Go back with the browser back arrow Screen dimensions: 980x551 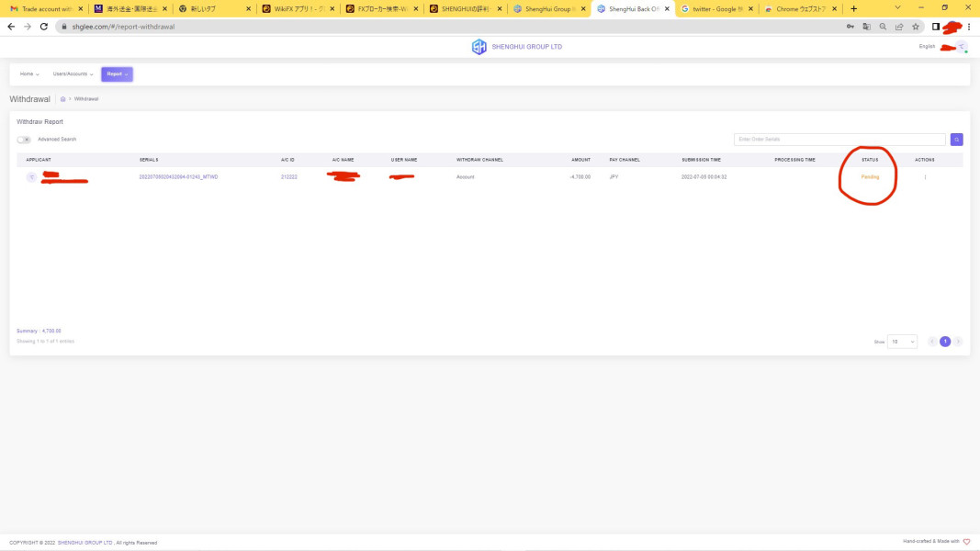pyautogui.click(x=11, y=27)
